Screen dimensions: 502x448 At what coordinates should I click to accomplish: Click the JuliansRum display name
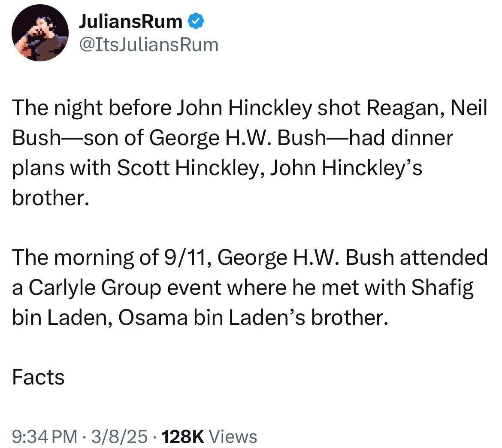click(x=130, y=21)
